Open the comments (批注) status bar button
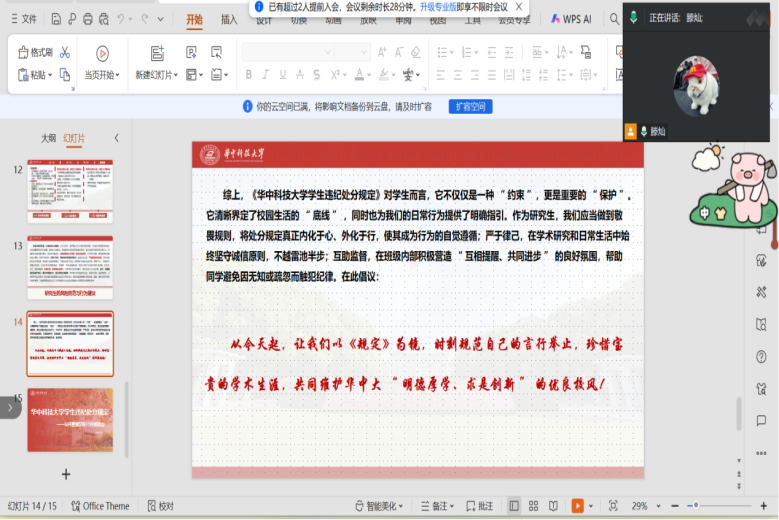Screen dimensions: 779x520 pos(479,506)
